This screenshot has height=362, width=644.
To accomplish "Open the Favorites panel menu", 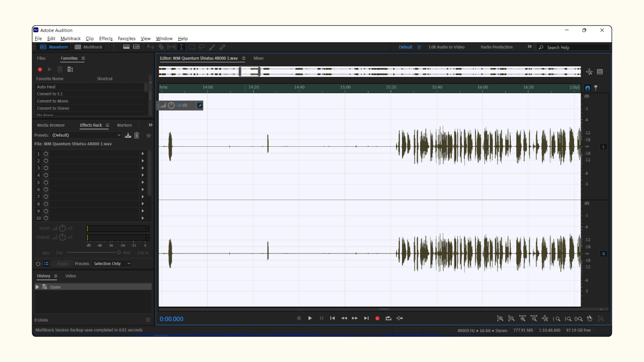I will (83, 58).
